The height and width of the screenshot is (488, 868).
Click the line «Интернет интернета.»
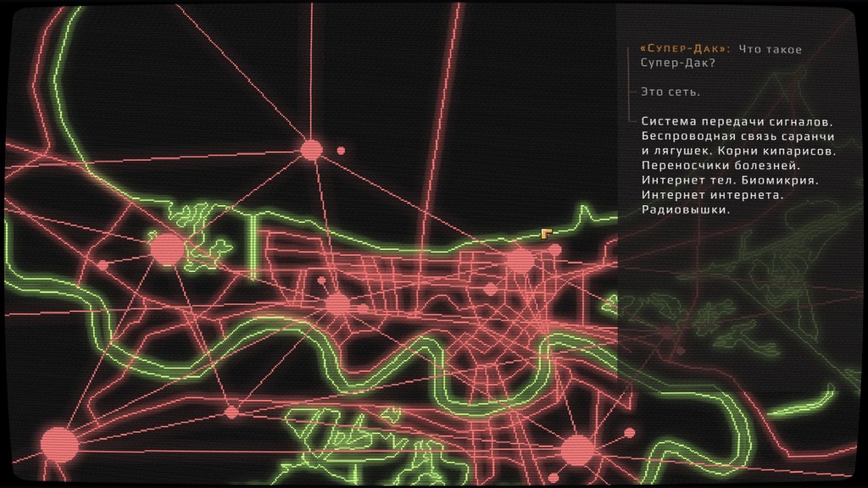click(713, 195)
